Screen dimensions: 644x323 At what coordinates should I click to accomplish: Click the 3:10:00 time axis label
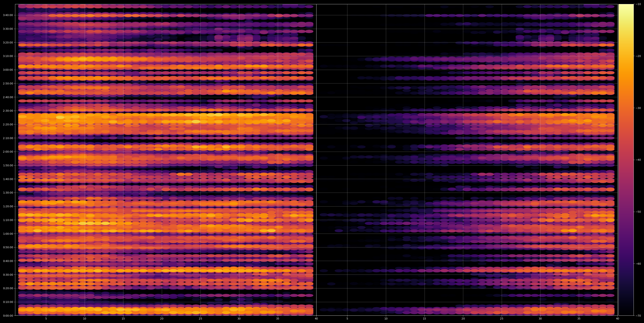click(8, 56)
